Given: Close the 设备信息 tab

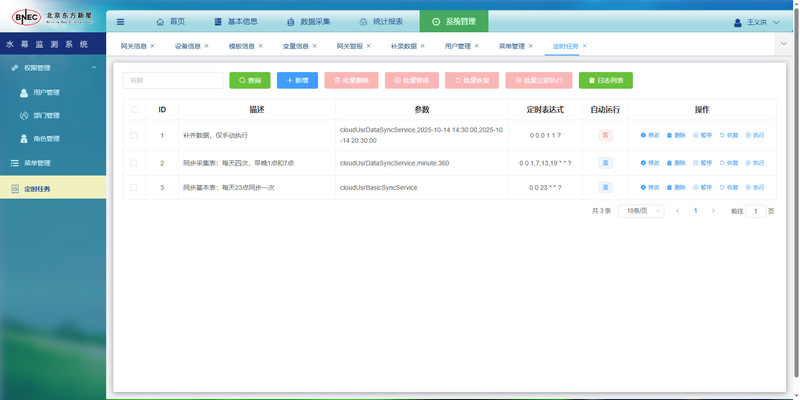Looking at the screenshot, I should pos(207,46).
